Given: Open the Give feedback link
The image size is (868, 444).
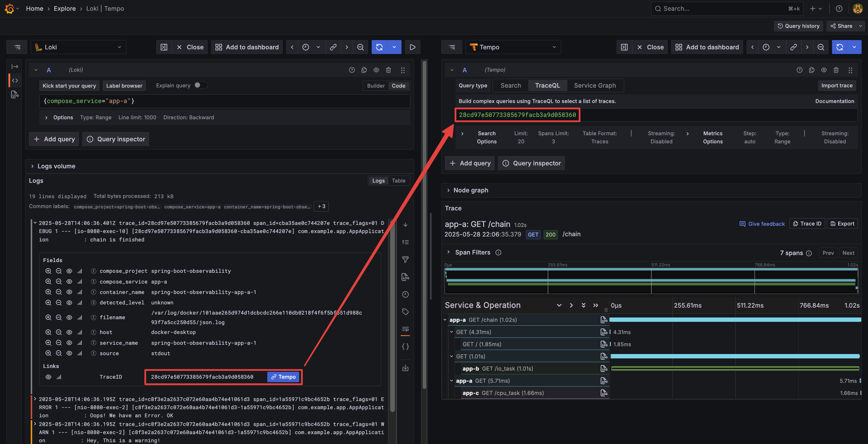Looking at the screenshot, I should [762, 224].
